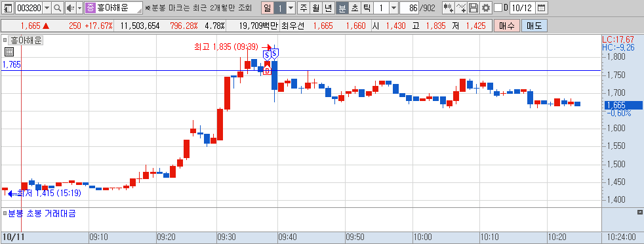Click the 분봉 초봉 거래대금 panel label
This screenshot has width=644, height=244.
tap(41, 213)
